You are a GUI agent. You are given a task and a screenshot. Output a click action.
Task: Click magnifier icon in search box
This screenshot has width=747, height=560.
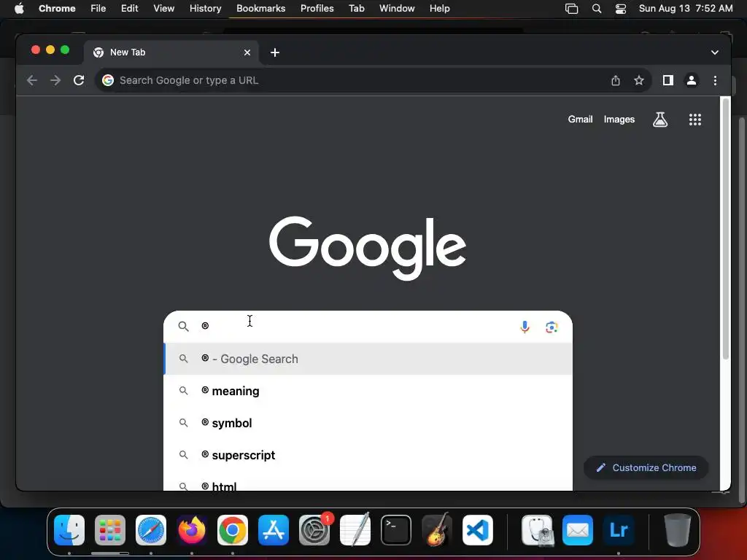[x=183, y=326]
